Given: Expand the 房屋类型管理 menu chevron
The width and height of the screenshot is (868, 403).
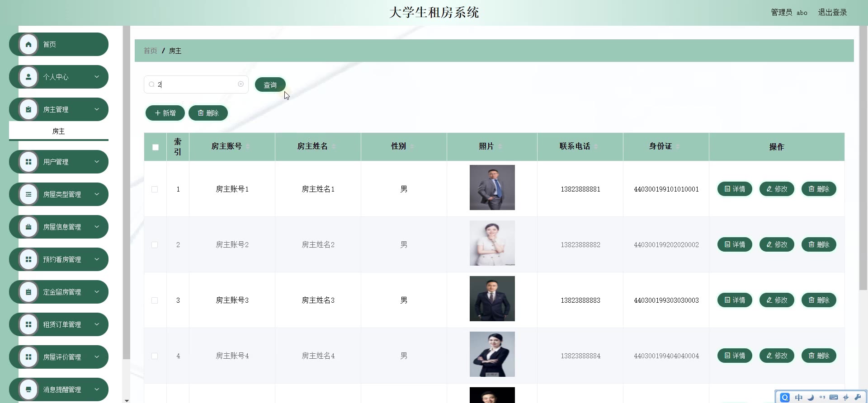Looking at the screenshot, I should [97, 194].
